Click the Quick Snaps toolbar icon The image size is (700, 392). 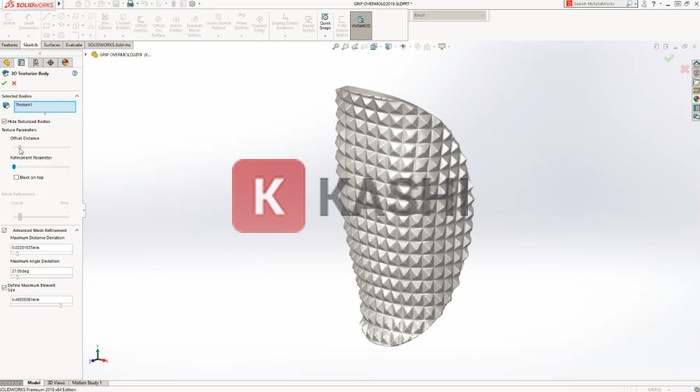pos(325,22)
